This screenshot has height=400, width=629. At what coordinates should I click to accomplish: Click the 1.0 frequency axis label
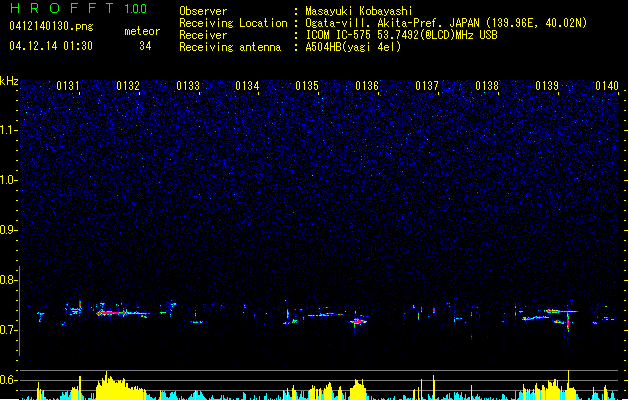9,180
